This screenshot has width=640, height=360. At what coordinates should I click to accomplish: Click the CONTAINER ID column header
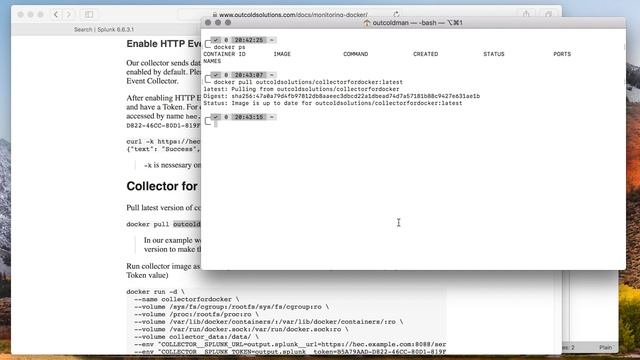point(224,54)
